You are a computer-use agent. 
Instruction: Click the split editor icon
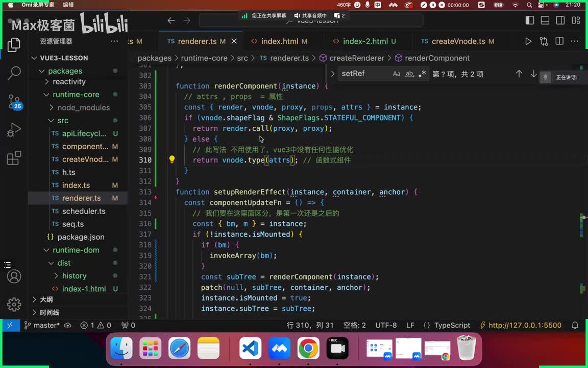click(x=559, y=41)
